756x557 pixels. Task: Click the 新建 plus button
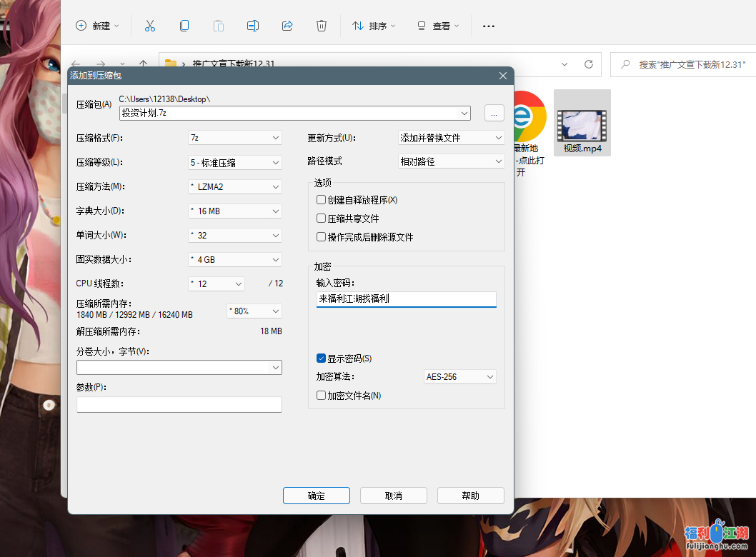coord(97,26)
